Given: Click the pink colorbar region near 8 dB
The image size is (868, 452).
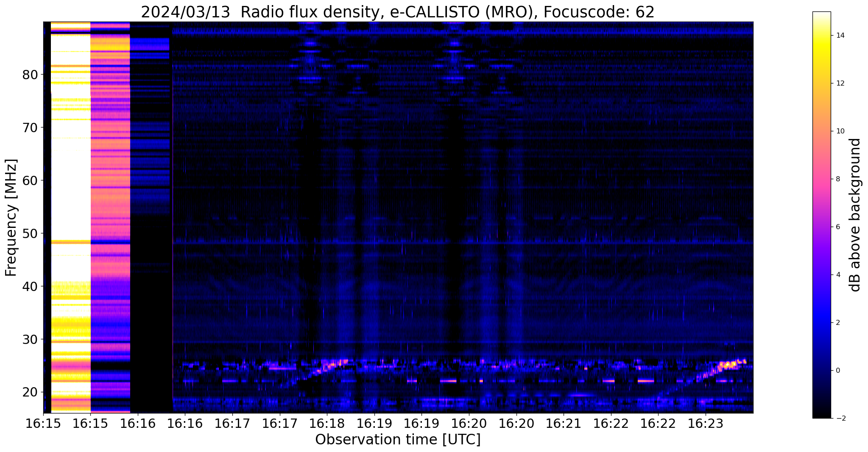Looking at the screenshot, I should [x=821, y=179].
